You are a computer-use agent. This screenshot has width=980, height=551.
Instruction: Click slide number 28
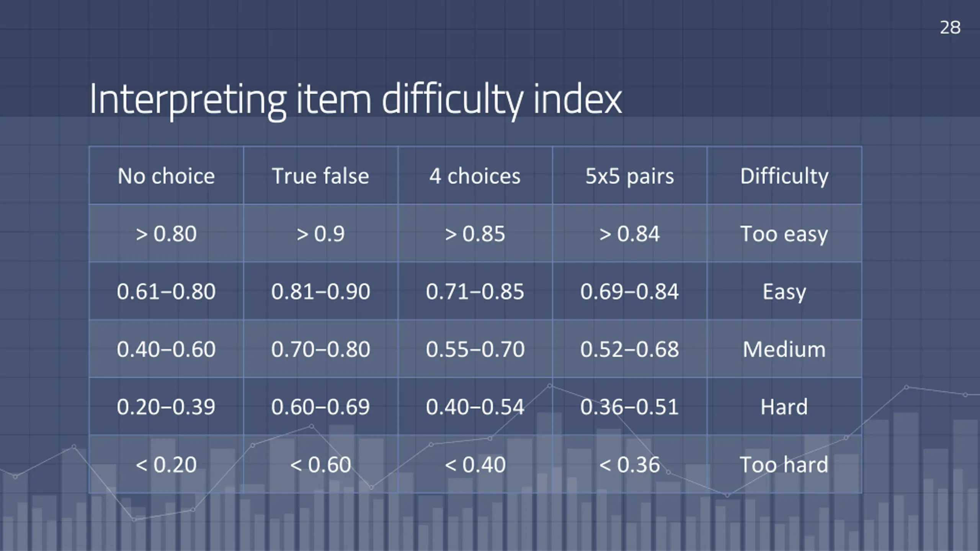(x=950, y=28)
